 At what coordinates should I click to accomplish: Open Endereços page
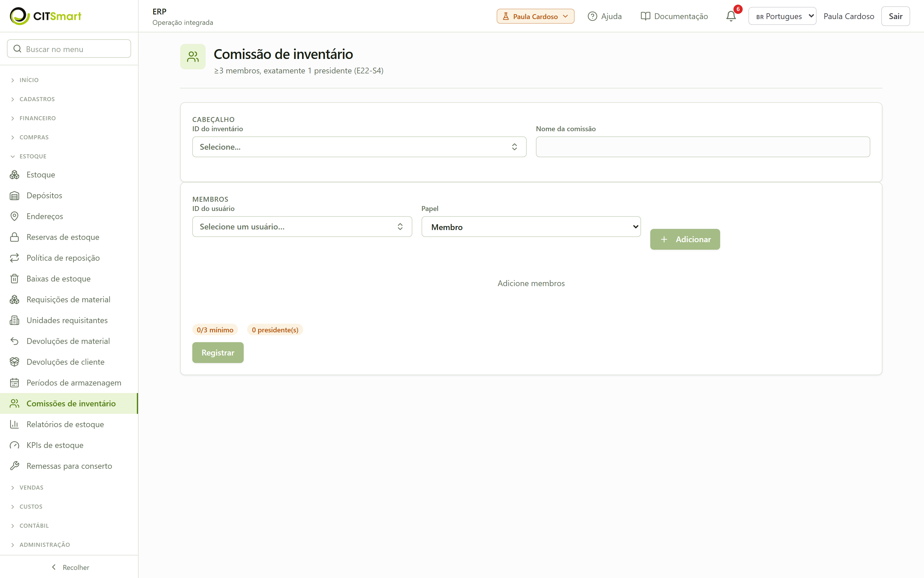pyautogui.click(x=69, y=216)
